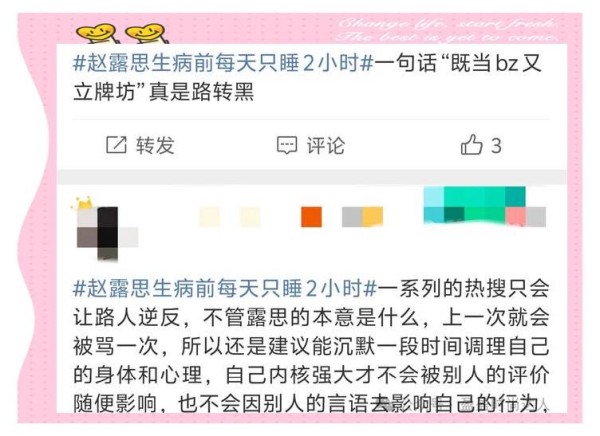Open the second post's 赵露思 hashtag link
Screen dimensions: 600x436
pos(225,288)
